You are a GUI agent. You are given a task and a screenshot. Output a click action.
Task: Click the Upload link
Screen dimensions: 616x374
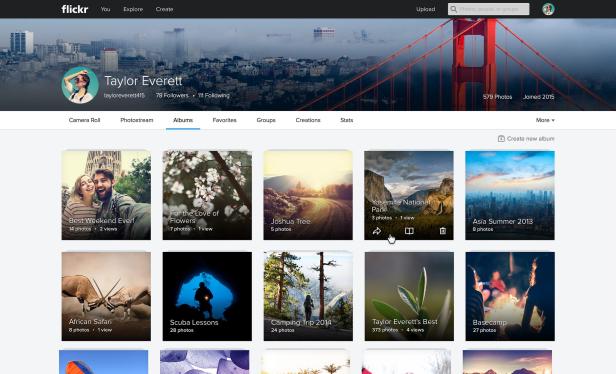coord(425,9)
